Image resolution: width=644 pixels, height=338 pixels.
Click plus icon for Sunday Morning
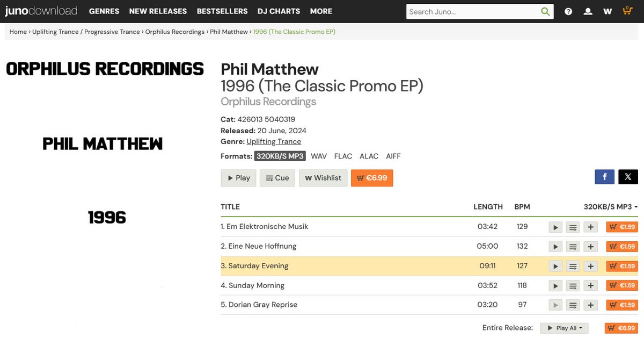tap(590, 286)
